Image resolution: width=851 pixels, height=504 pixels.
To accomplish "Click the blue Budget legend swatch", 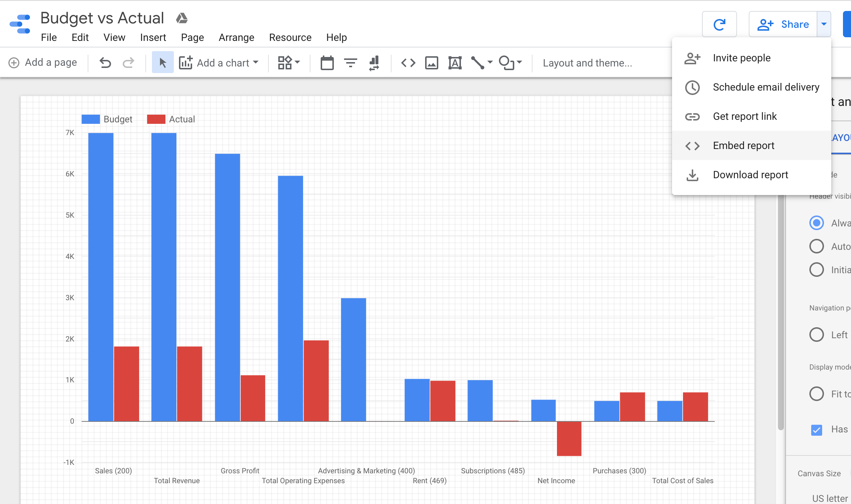I will (91, 119).
